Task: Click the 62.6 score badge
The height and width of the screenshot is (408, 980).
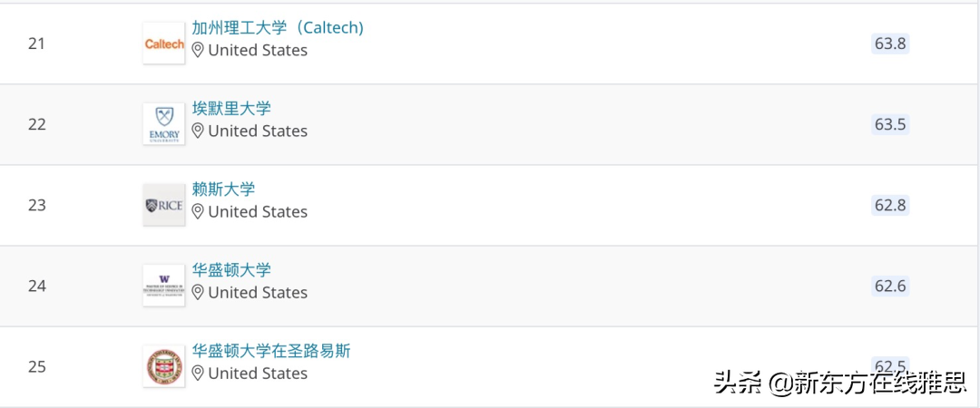Action: point(890,286)
